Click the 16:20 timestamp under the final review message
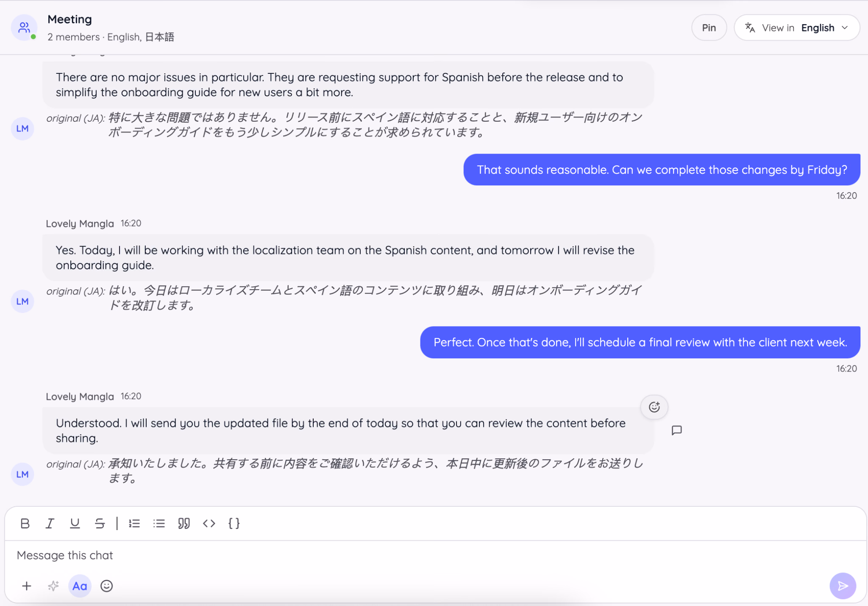 [846, 369]
